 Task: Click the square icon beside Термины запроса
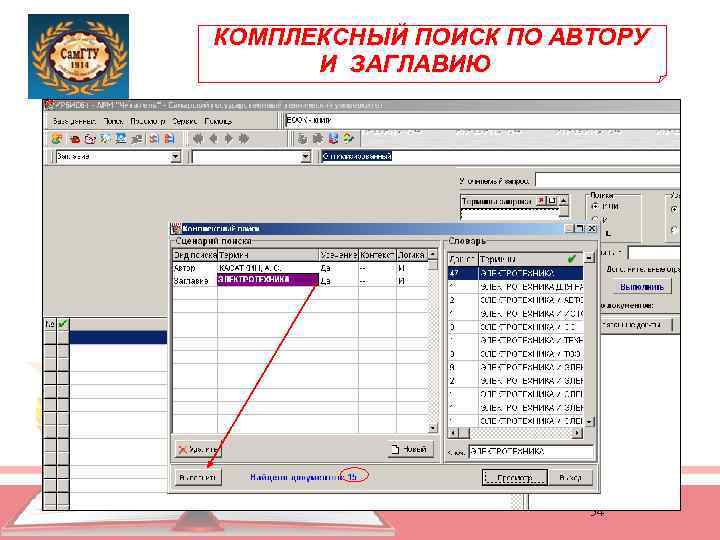(552, 201)
